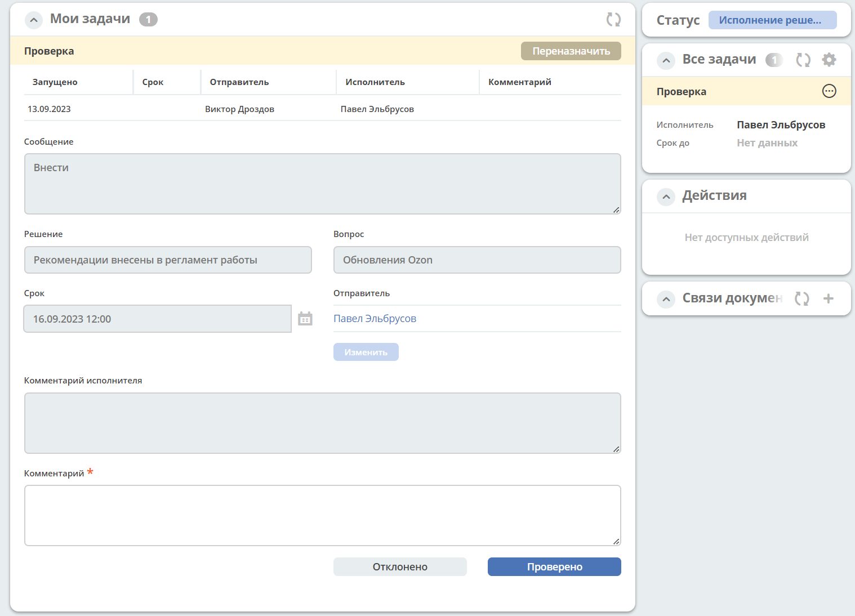This screenshot has width=855, height=616.
Task: Click the Вопрос field Обновления Ozon
Action: pos(477,260)
